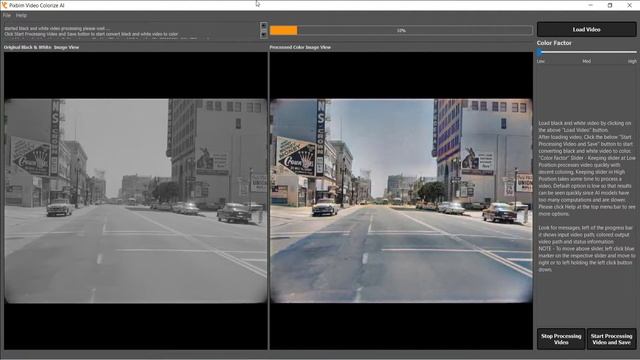Image resolution: width=640 pixels, height=360 pixels.
Task: Click the processed color image preview
Action: tap(401, 201)
